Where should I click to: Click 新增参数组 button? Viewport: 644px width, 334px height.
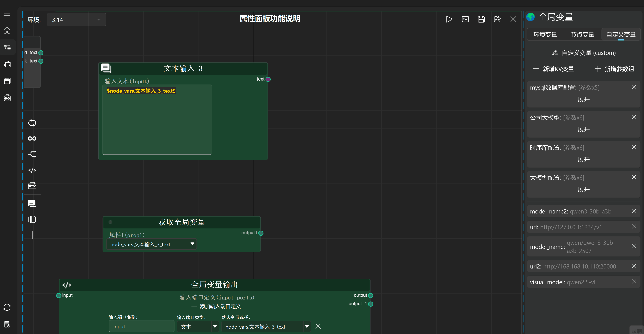614,69
